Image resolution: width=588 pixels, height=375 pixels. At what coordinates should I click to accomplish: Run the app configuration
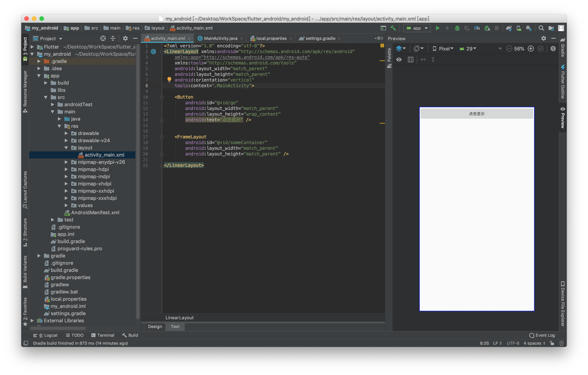tap(437, 28)
